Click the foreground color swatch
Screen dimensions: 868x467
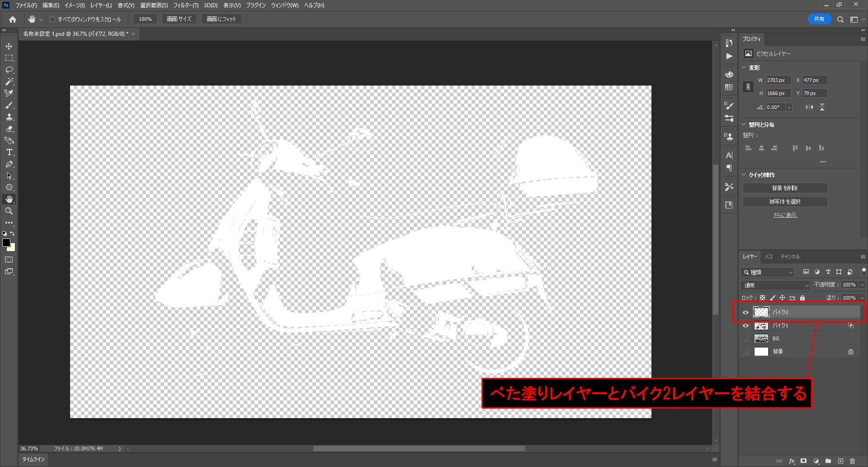[x=6, y=243]
